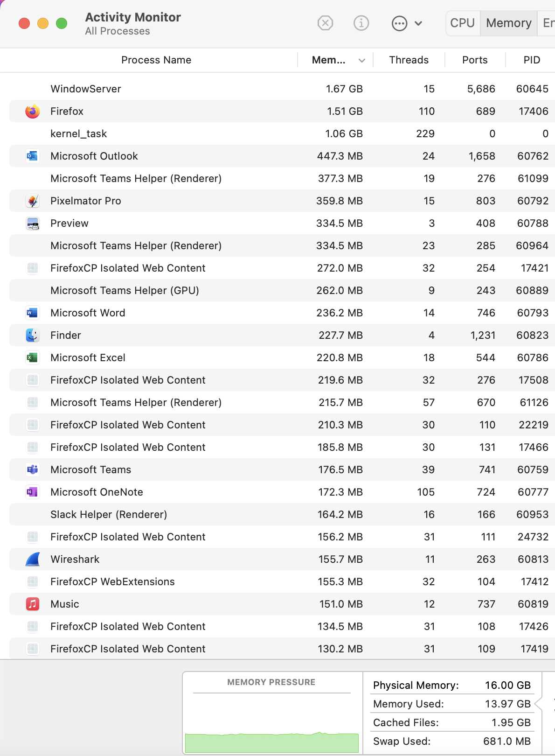Sort processes by Ports column
Viewport: 555px width, 756px height.
point(475,60)
